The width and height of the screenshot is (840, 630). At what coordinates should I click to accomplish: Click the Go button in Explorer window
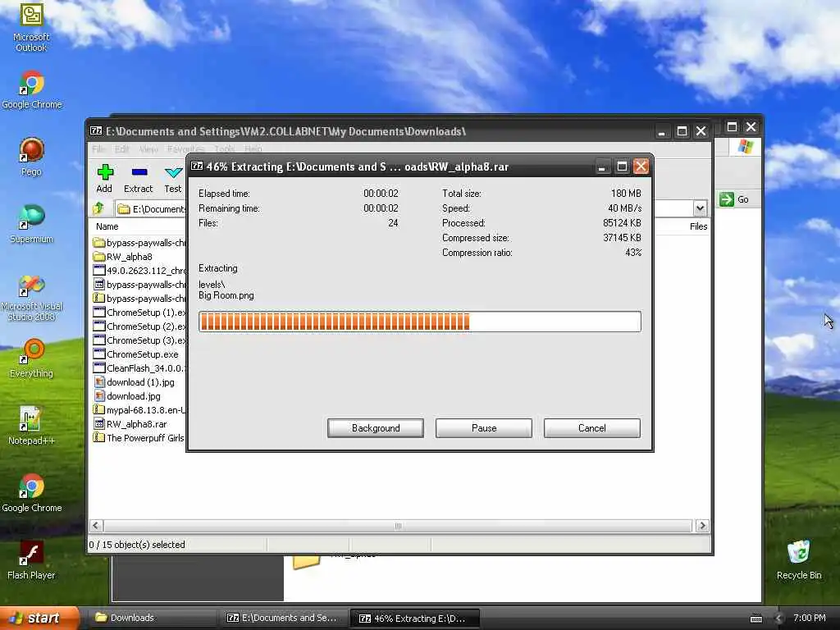click(734, 199)
